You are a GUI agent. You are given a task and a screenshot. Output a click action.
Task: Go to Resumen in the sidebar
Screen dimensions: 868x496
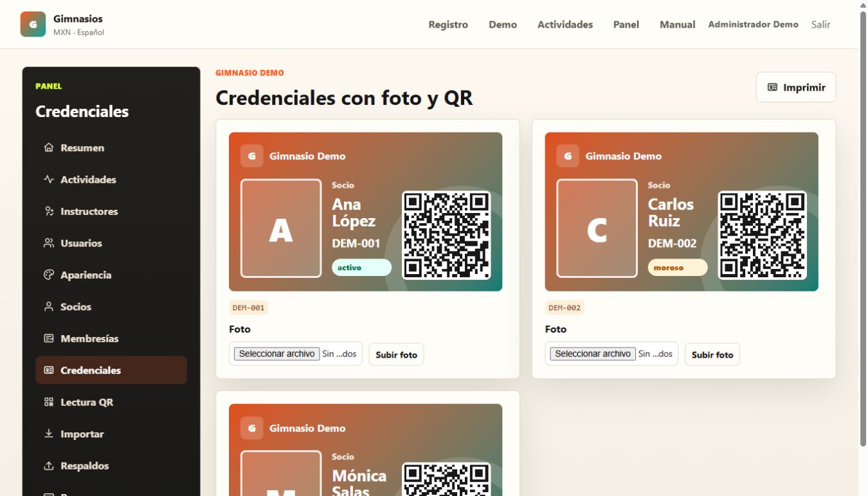pyautogui.click(x=111, y=147)
